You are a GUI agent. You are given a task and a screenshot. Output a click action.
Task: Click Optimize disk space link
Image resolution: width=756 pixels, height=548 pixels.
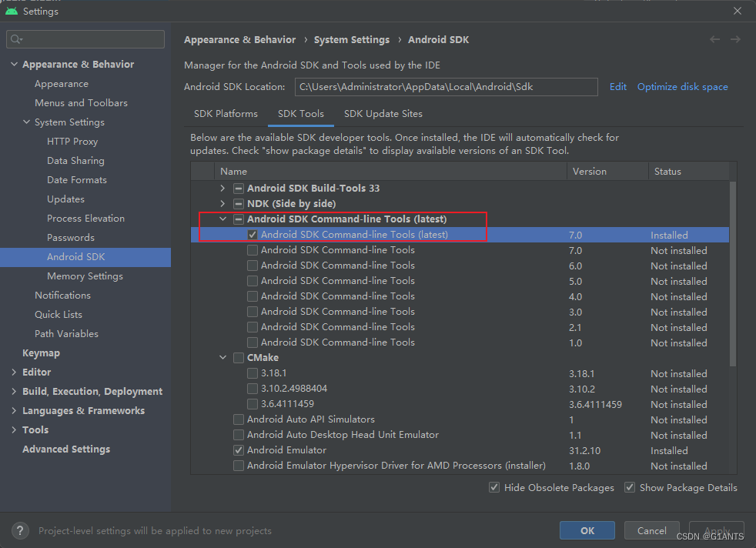[682, 87]
